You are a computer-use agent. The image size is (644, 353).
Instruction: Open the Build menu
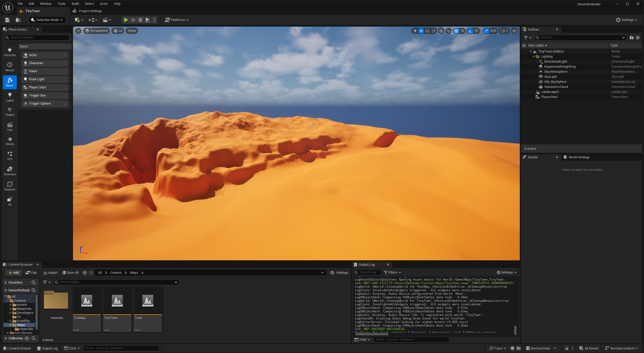[75, 4]
